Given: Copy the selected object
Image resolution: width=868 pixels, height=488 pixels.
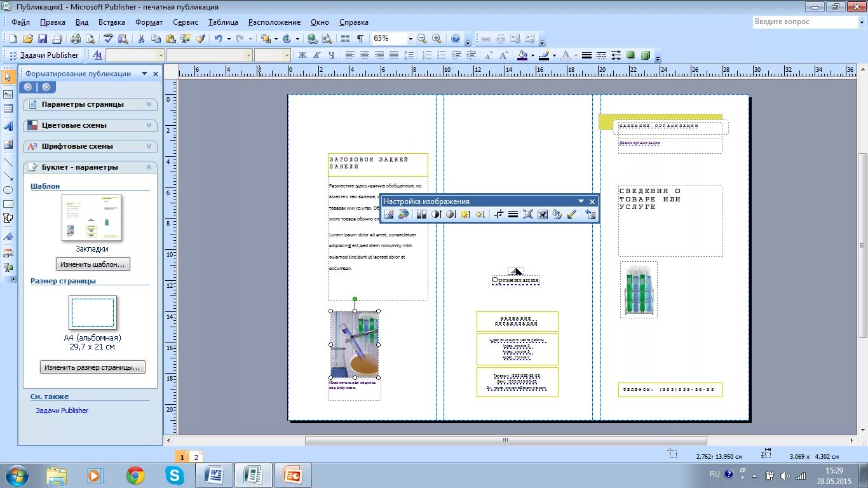Looking at the screenshot, I should (156, 39).
